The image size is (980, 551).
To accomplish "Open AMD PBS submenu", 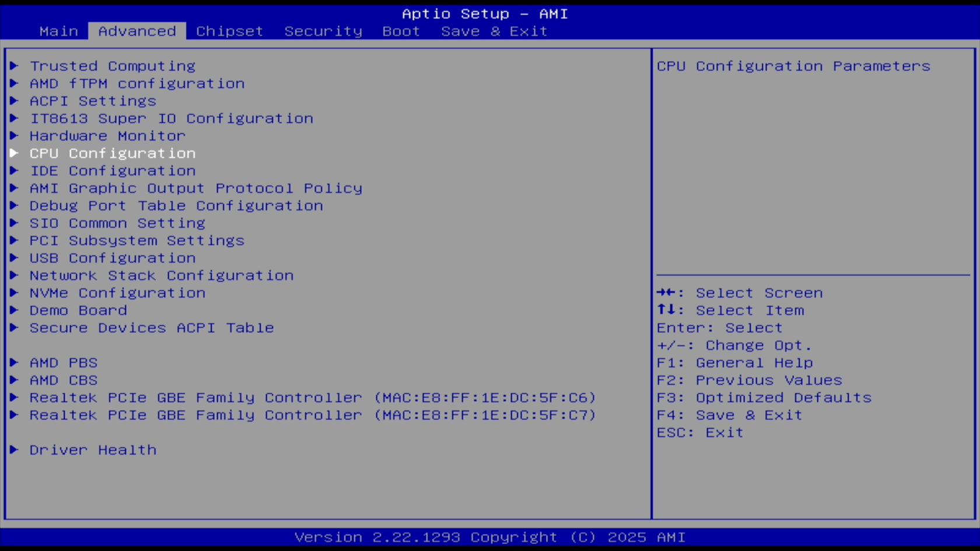I will click(x=64, y=363).
